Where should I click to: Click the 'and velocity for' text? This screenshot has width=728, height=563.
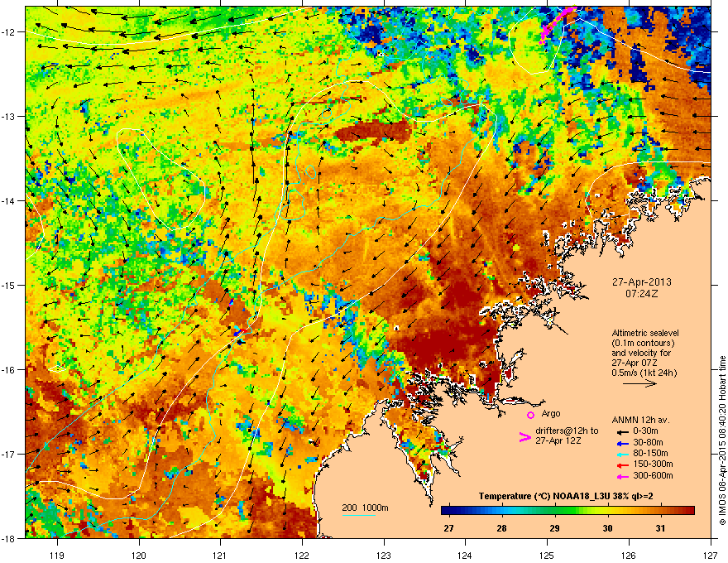[641, 353]
